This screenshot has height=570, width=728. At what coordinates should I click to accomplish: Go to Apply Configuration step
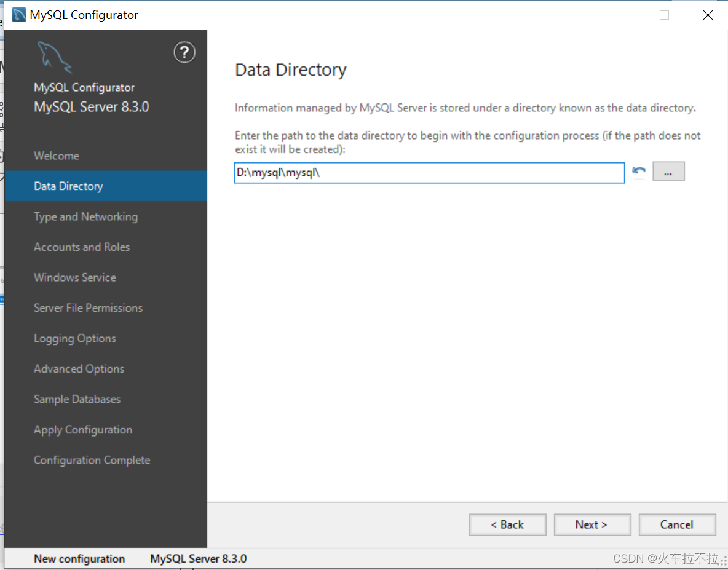click(x=106, y=430)
